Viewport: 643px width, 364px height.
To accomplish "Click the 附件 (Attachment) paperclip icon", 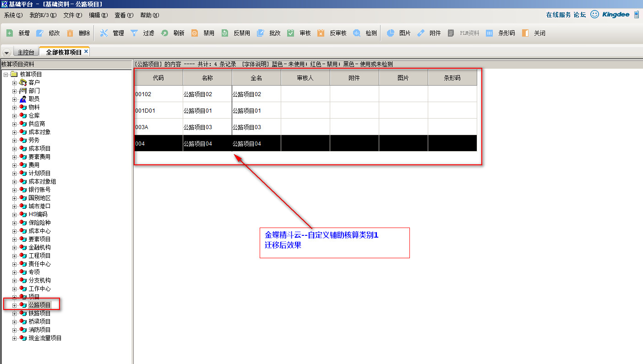I will [421, 33].
